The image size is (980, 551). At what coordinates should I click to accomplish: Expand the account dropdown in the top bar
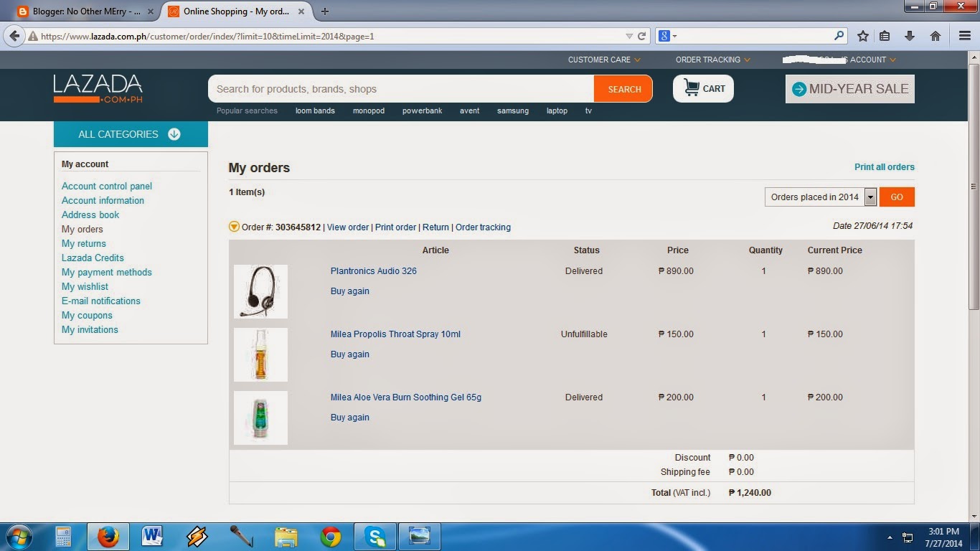(839, 60)
